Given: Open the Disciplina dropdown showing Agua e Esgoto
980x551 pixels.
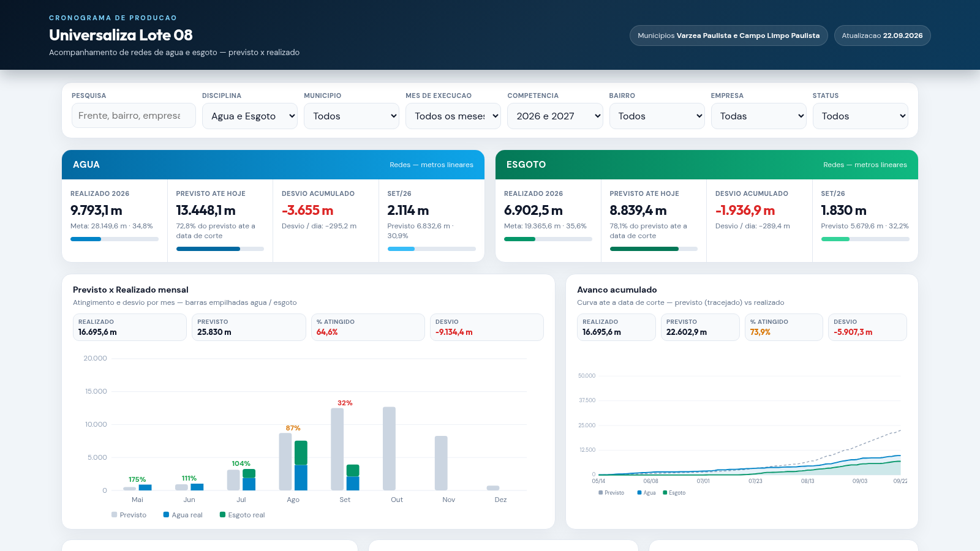Looking at the screenshot, I should 250,116.
